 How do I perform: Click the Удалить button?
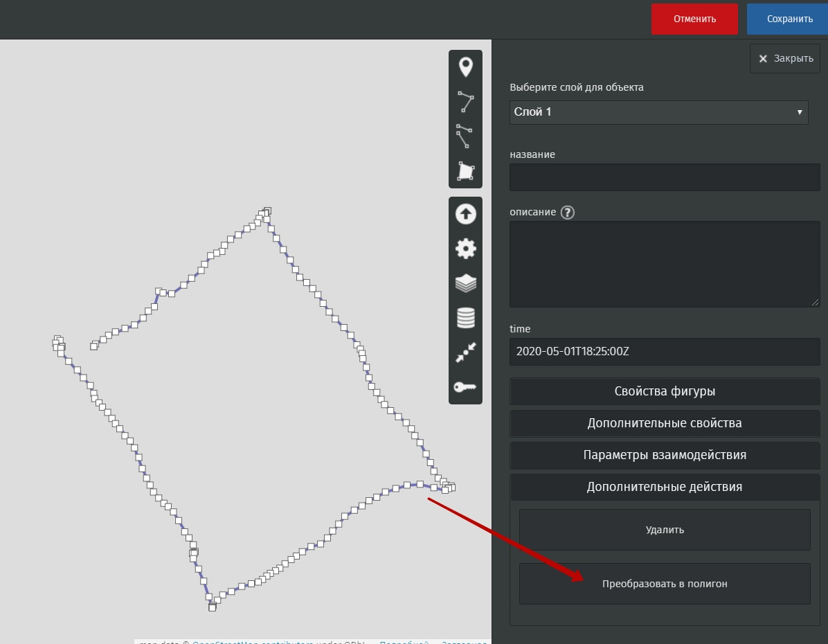[x=665, y=529]
